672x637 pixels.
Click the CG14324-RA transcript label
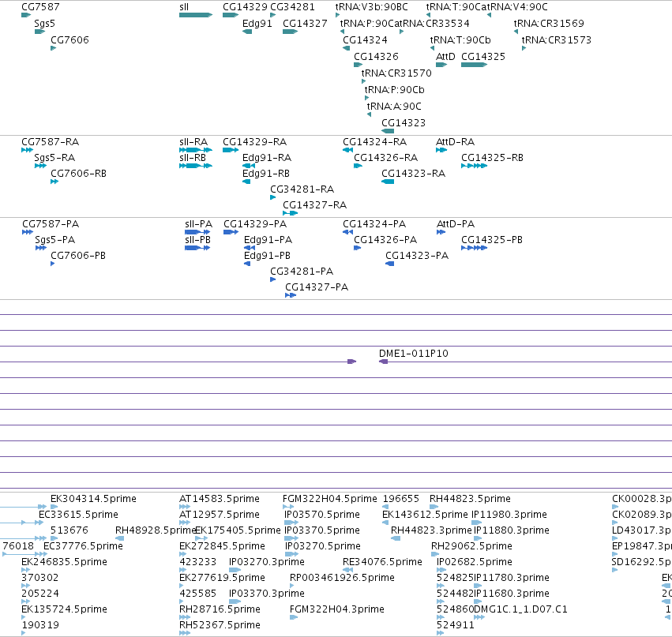coord(374,142)
